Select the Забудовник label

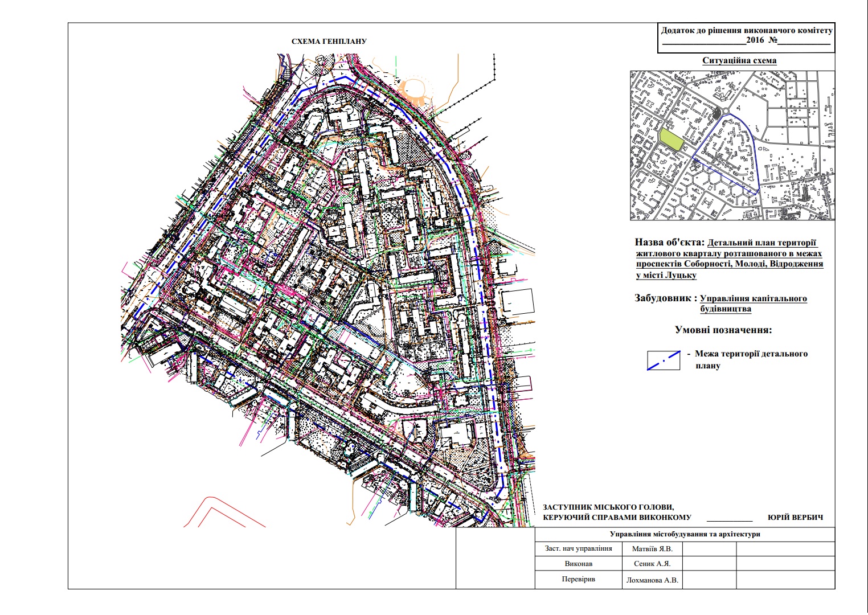[x=665, y=298]
